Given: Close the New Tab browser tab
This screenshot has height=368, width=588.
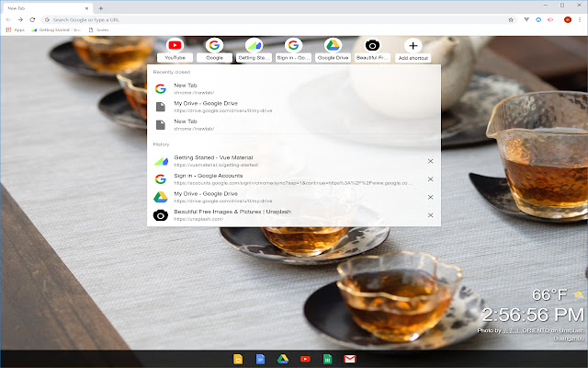Looking at the screenshot, I should pyautogui.click(x=86, y=8).
